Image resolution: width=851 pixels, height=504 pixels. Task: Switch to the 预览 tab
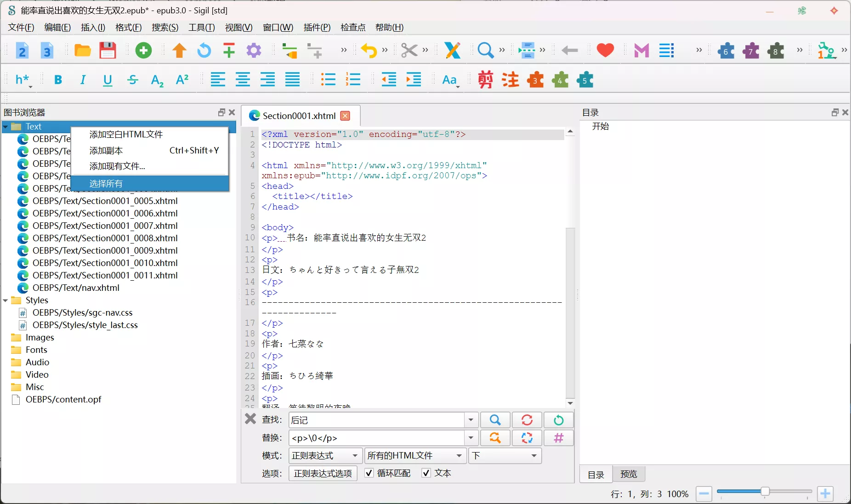coord(629,474)
